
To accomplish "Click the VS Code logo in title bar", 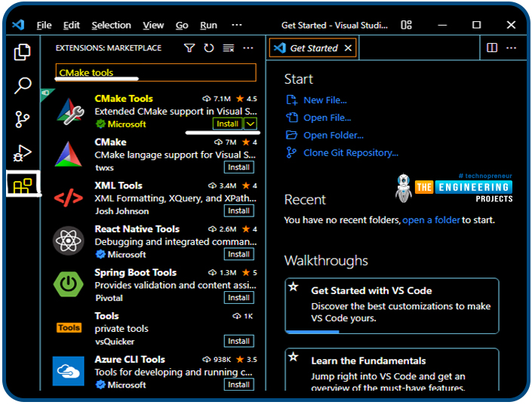I will (18, 25).
